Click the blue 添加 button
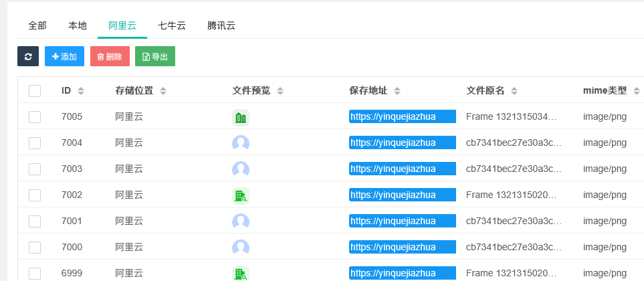Viewport: 644px width, 281px height. (x=64, y=57)
